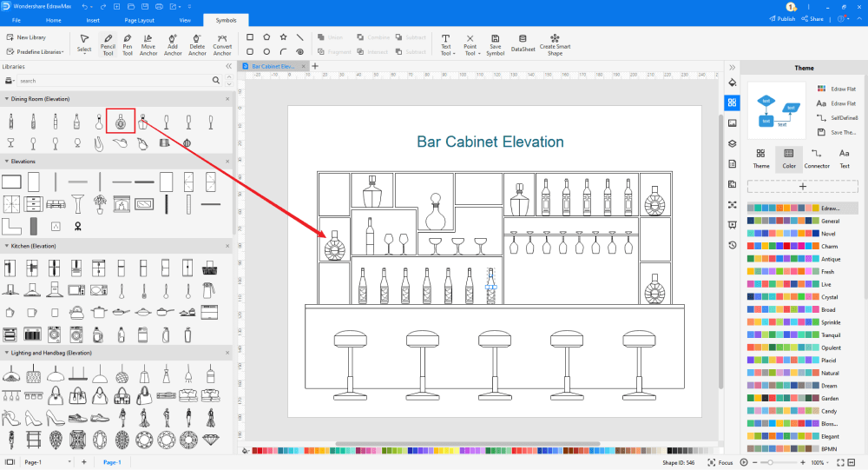Select the Color theme option
Image resolution: width=868 pixels, height=470 pixels.
(789, 159)
